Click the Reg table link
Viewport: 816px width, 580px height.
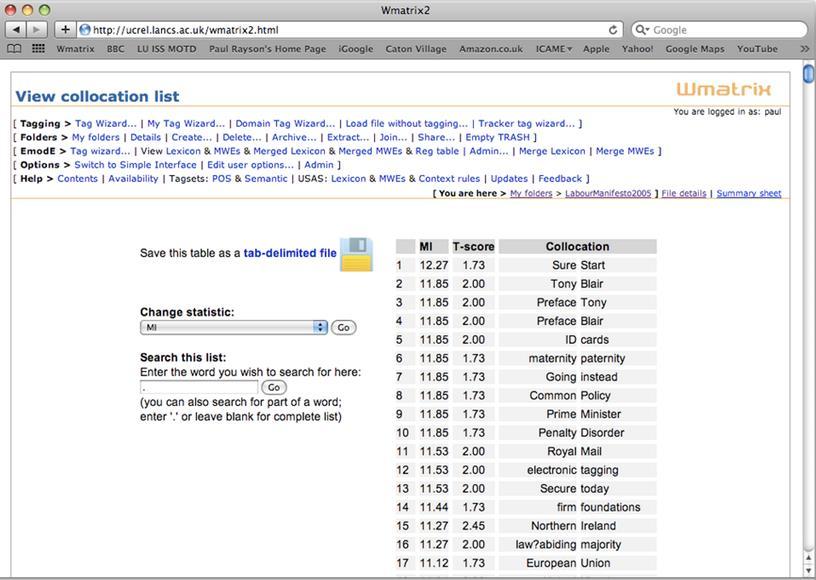(x=437, y=151)
